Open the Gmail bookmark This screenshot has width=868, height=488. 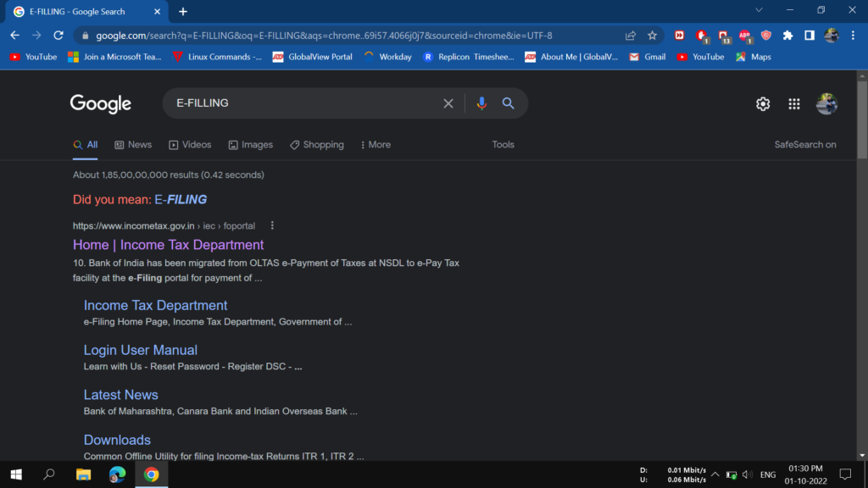tap(647, 57)
